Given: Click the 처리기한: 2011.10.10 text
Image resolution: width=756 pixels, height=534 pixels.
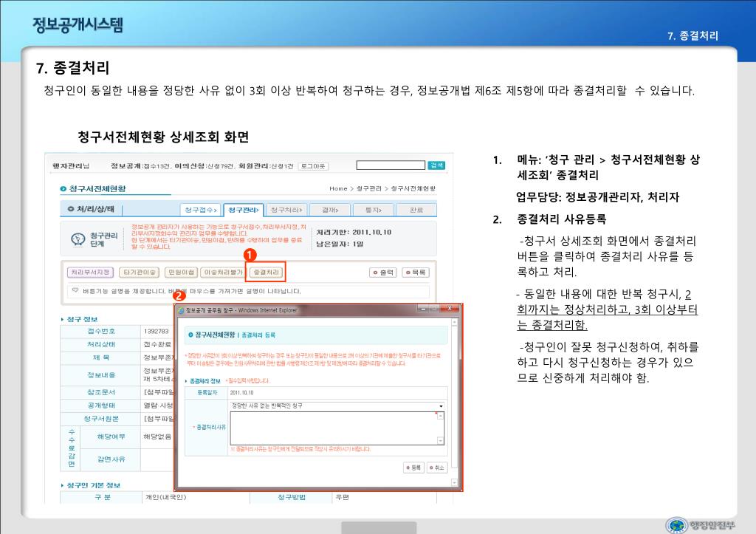Looking at the screenshot, I should coord(354,233).
